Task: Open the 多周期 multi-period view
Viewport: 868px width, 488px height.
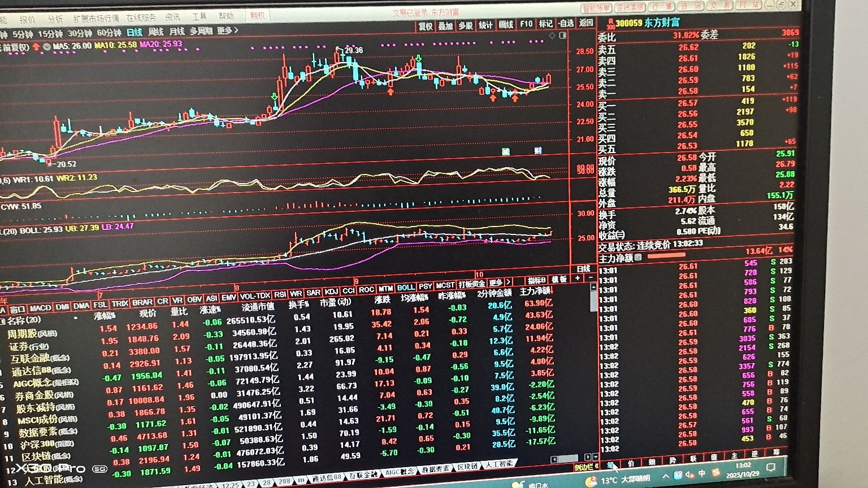Action: 201,30
